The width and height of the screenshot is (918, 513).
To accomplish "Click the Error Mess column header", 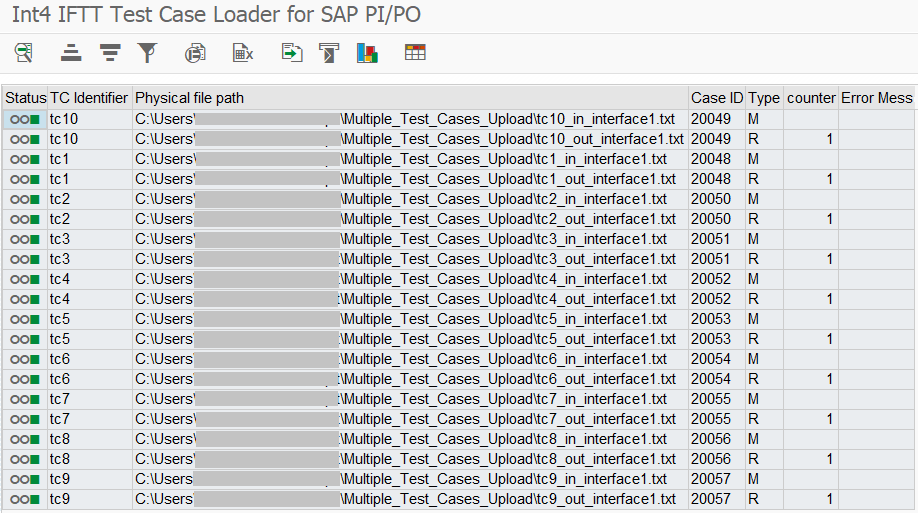I will 876,98.
